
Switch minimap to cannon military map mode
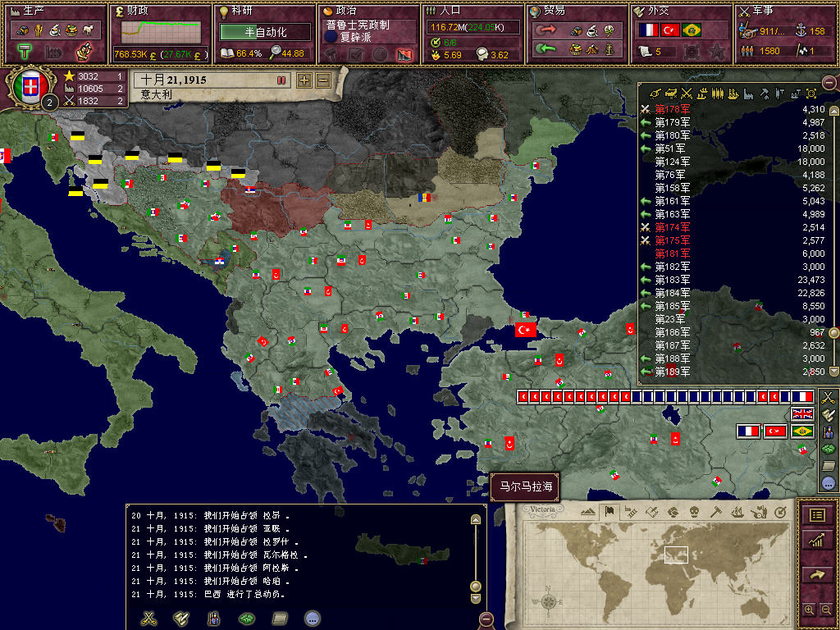[759, 512]
